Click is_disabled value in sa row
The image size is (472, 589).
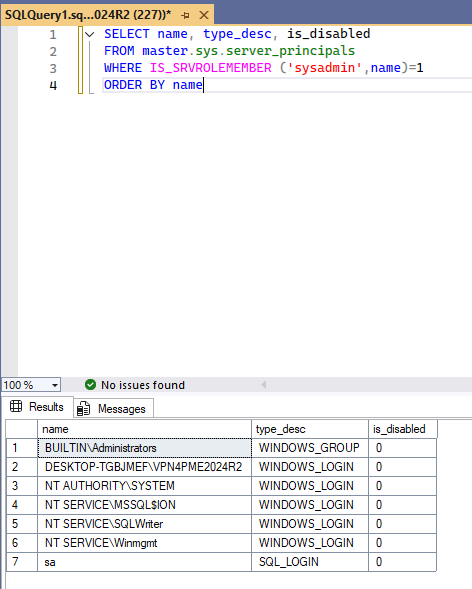[x=403, y=562]
